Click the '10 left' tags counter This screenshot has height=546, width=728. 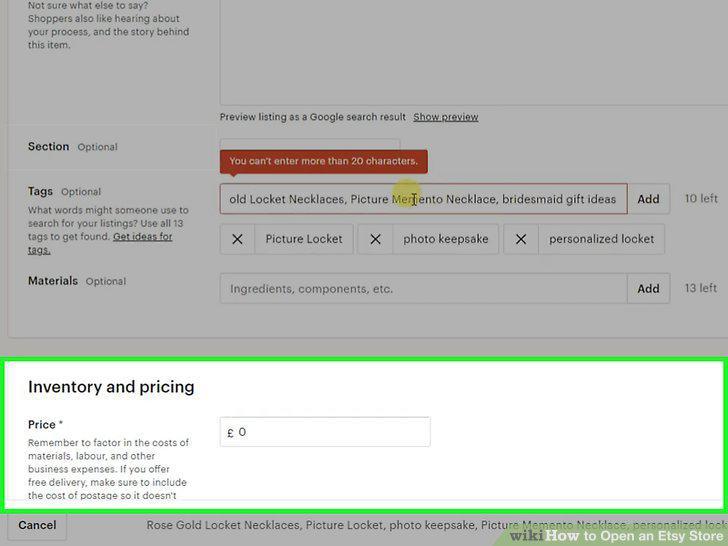tap(701, 199)
